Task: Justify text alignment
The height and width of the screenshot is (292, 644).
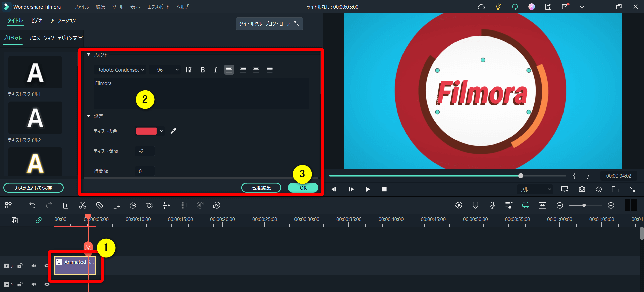Action: point(270,70)
